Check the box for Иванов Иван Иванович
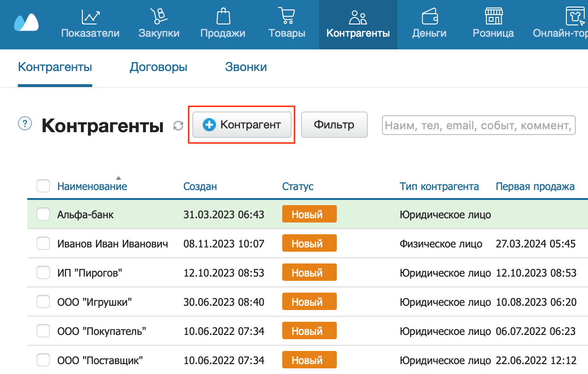The width and height of the screenshot is (588, 374). coord(43,243)
